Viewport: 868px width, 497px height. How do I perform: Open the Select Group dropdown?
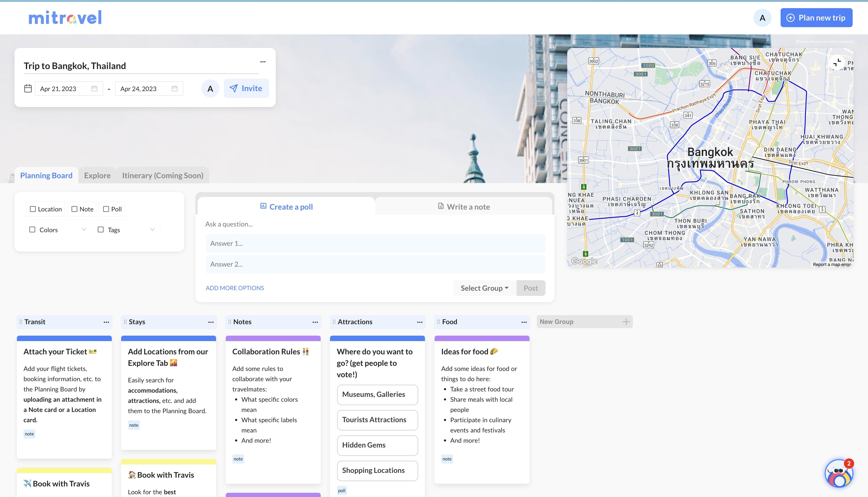click(484, 288)
